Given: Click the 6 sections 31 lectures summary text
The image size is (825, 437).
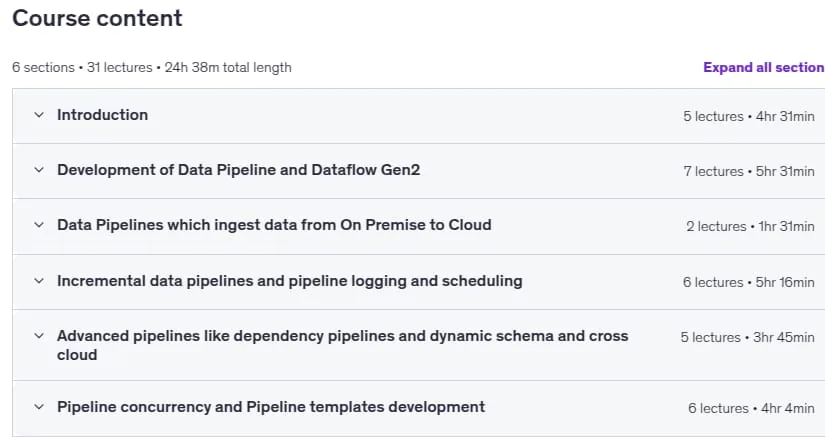Looking at the screenshot, I should [152, 67].
